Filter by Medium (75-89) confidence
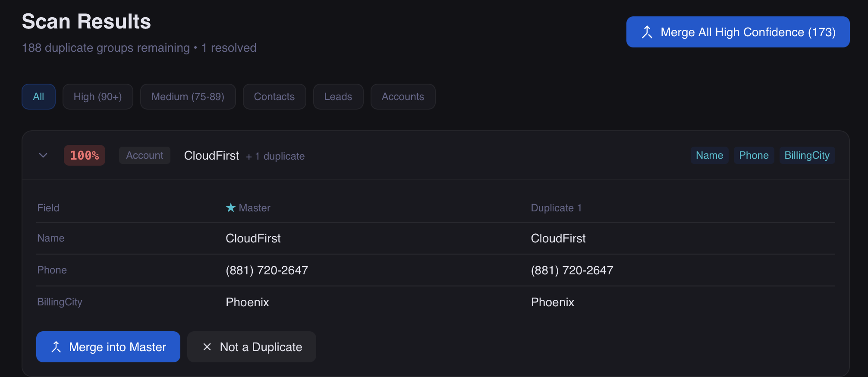868x377 pixels. tap(188, 97)
